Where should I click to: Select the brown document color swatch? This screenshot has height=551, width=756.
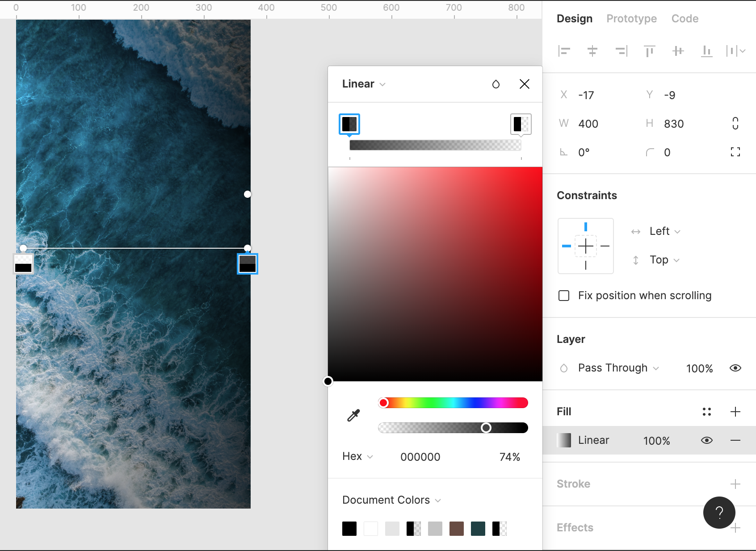(456, 529)
